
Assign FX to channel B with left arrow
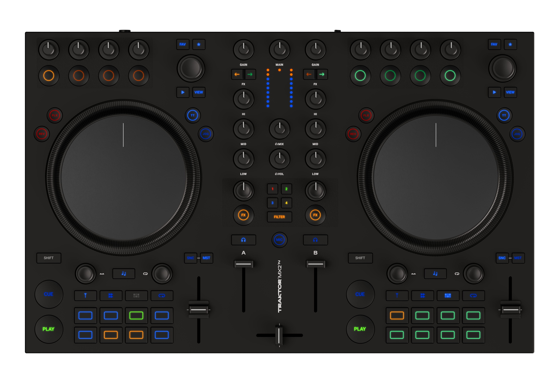click(x=309, y=74)
